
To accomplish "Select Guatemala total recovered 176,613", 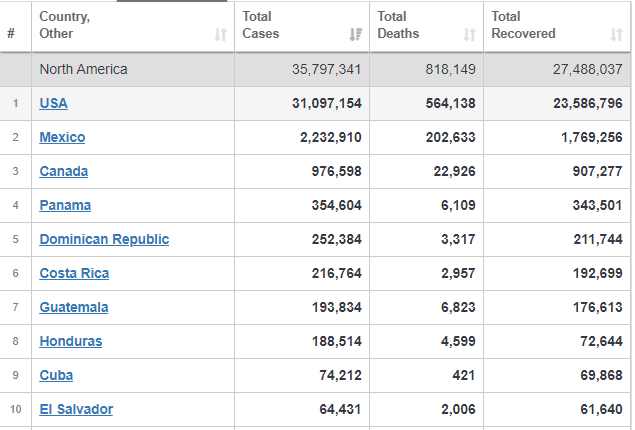I will tap(598, 307).
